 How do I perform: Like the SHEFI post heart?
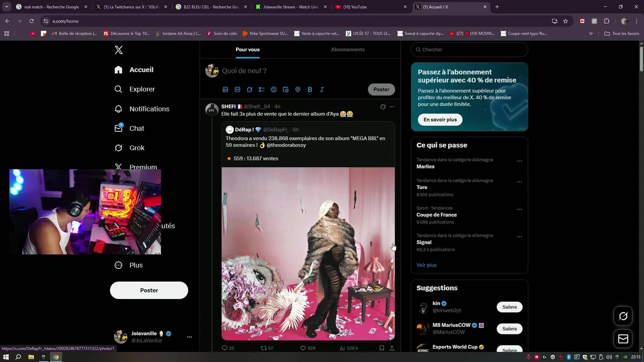pos(303,348)
